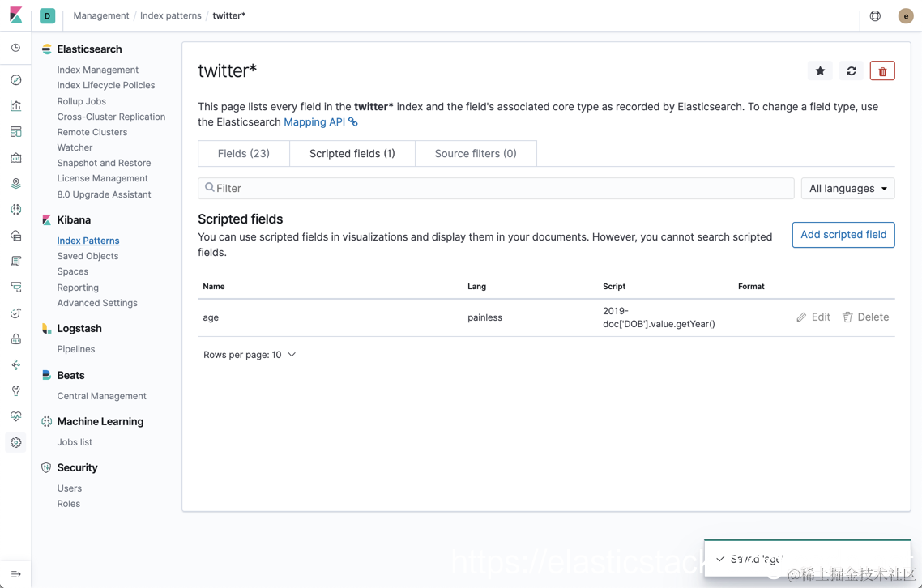
Task: Open Machine Learning icon in side nav
Action: point(16,209)
